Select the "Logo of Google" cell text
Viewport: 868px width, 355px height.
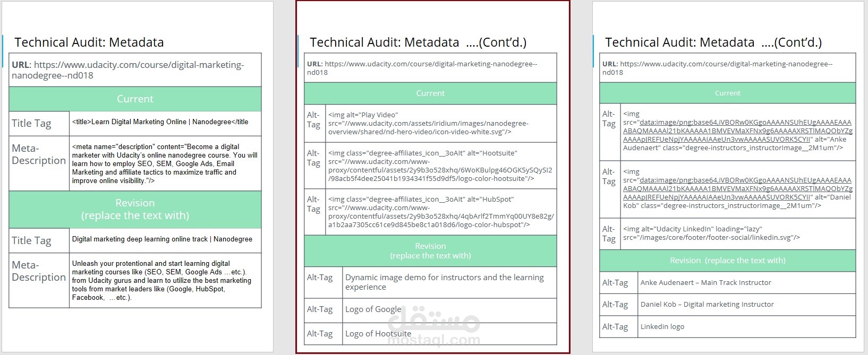point(373,309)
